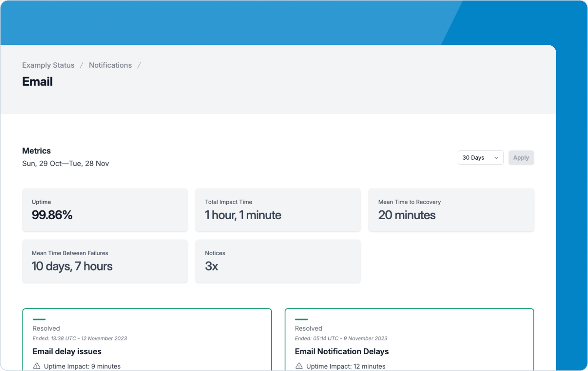Click the Metrics section heading

pos(36,151)
